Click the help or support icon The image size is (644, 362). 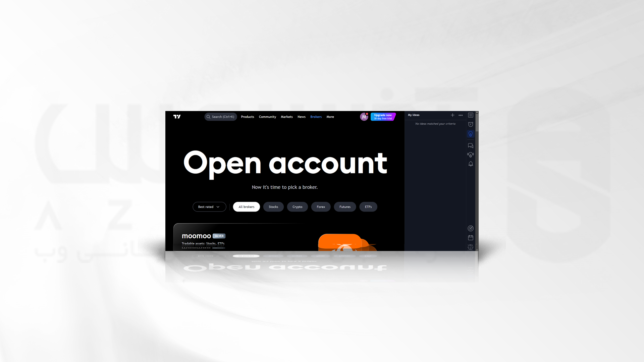[x=470, y=247]
